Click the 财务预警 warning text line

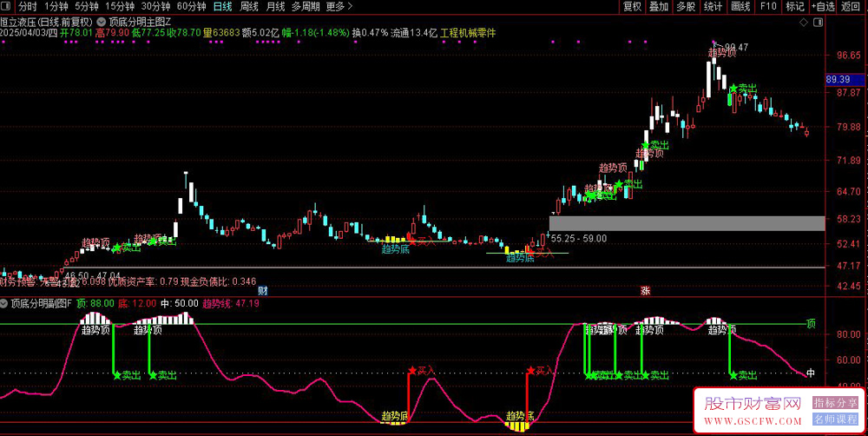click(x=128, y=282)
